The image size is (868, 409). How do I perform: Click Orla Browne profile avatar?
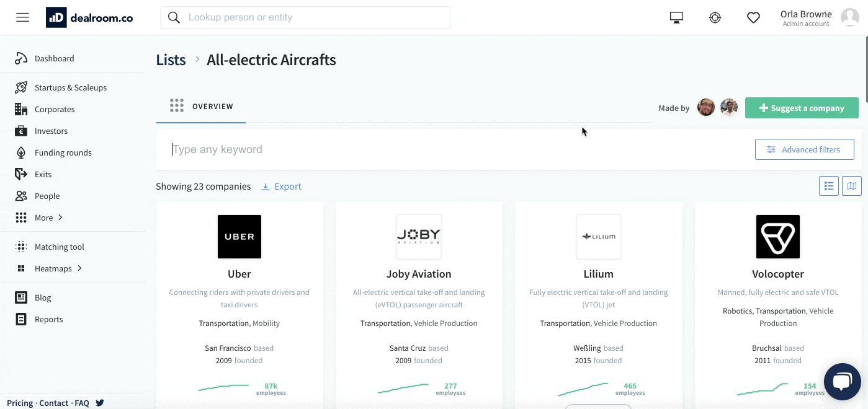pos(850,17)
